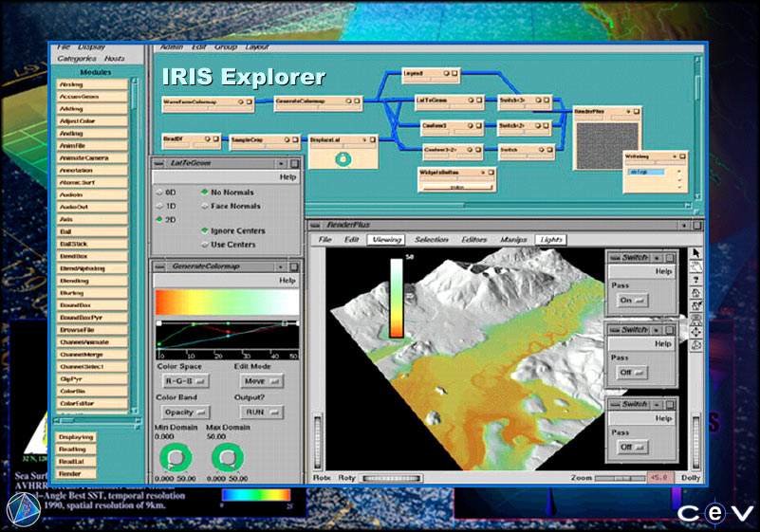
Task: Click the colormap gradient preview bar
Action: pyautogui.click(x=227, y=303)
